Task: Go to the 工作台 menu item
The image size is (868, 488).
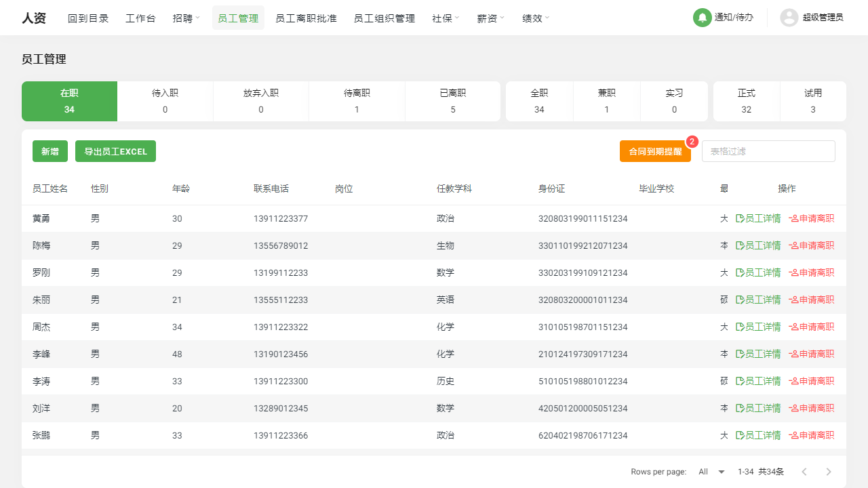Action: (140, 18)
